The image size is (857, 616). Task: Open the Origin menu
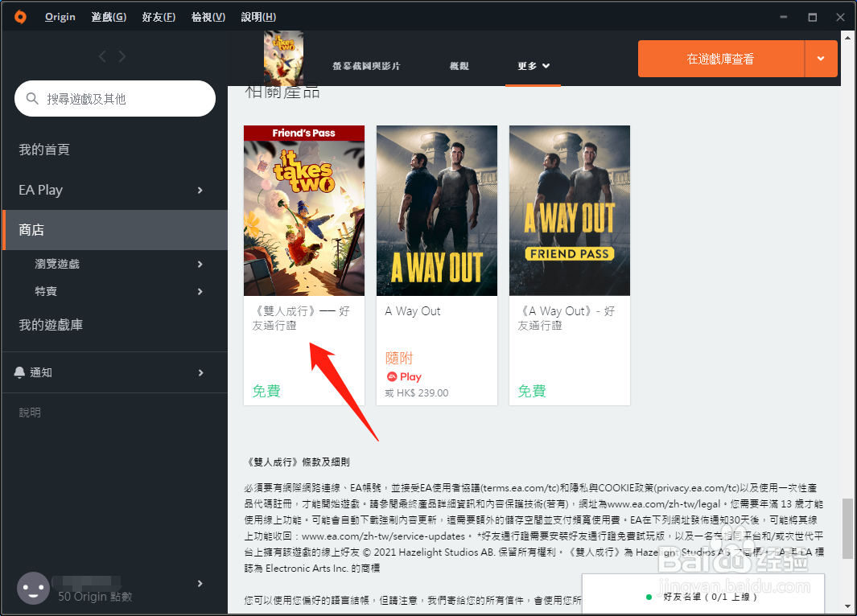(60, 17)
